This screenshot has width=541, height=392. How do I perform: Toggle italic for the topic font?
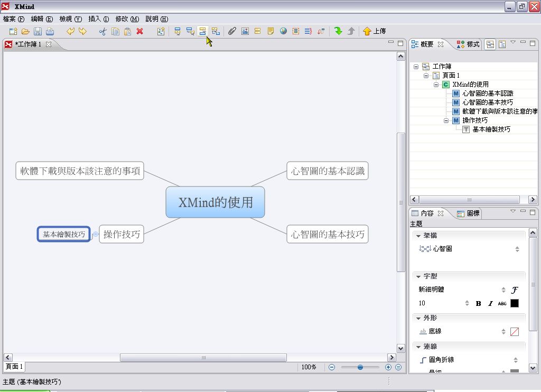pos(490,304)
